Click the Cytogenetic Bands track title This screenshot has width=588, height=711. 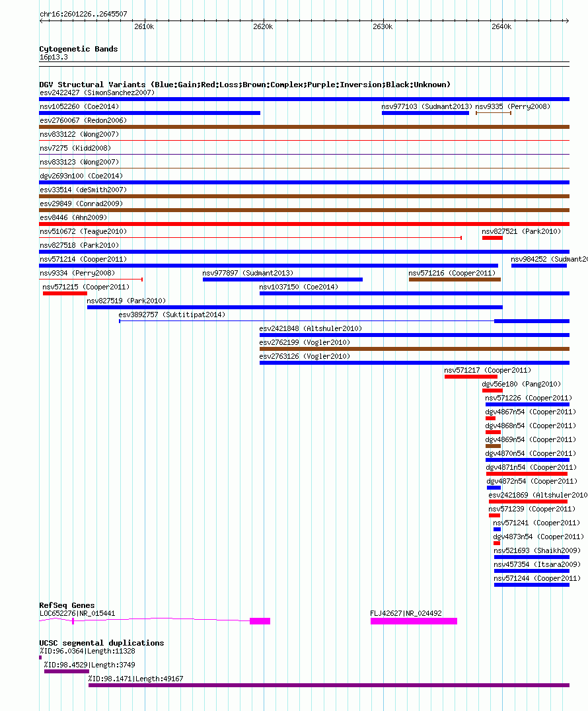[79, 49]
